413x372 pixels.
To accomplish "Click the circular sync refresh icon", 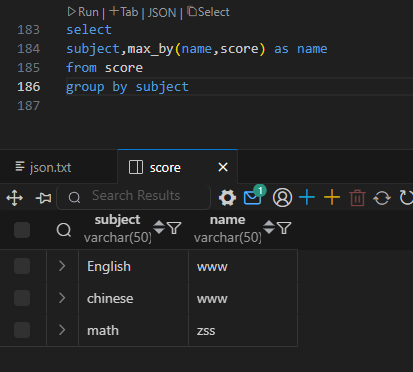I will 382,198.
